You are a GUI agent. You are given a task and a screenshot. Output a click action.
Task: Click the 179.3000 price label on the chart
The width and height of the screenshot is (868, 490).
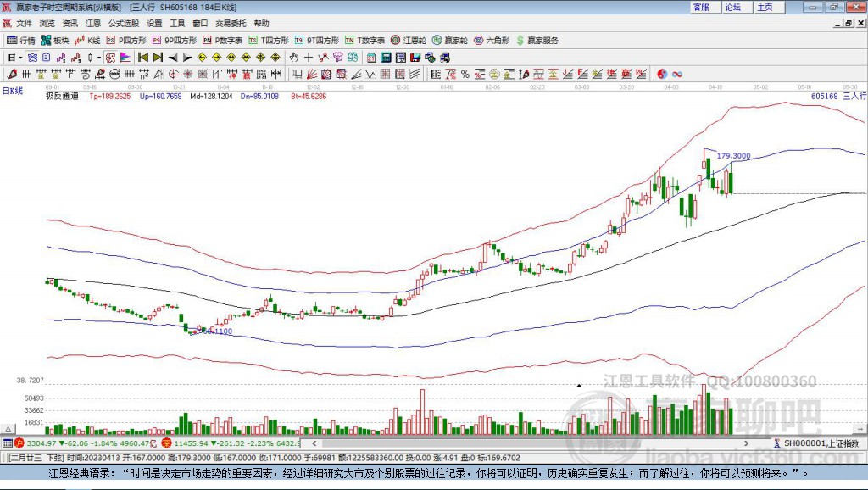click(x=733, y=156)
